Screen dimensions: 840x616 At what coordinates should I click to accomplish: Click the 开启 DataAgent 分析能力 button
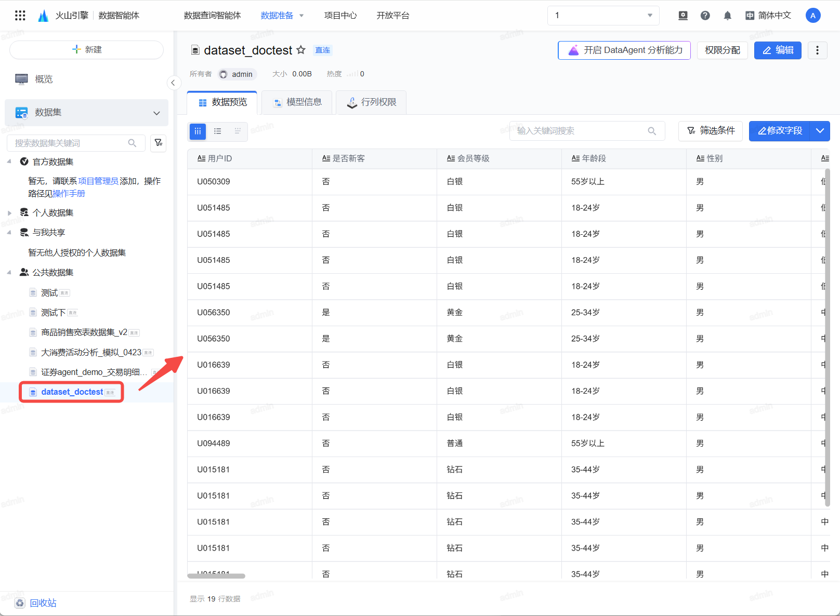[x=624, y=50]
